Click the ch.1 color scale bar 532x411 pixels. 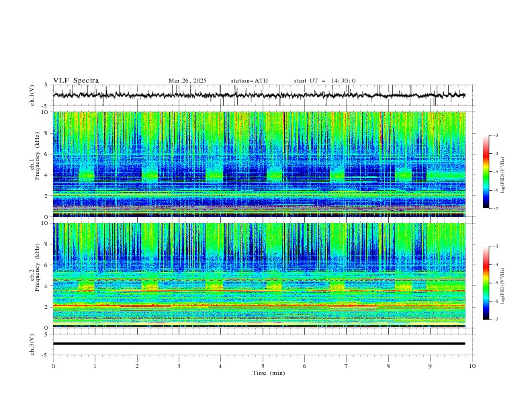[x=486, y=172]
